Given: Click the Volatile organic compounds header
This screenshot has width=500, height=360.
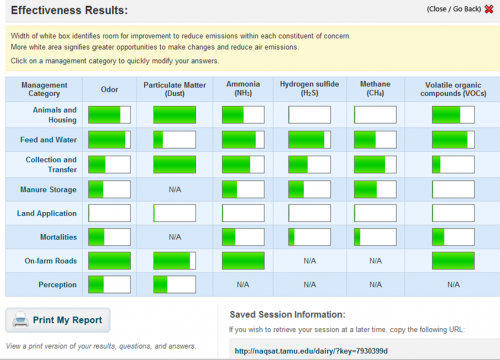Looking at the screenshot, I should [x=453, y=89].
